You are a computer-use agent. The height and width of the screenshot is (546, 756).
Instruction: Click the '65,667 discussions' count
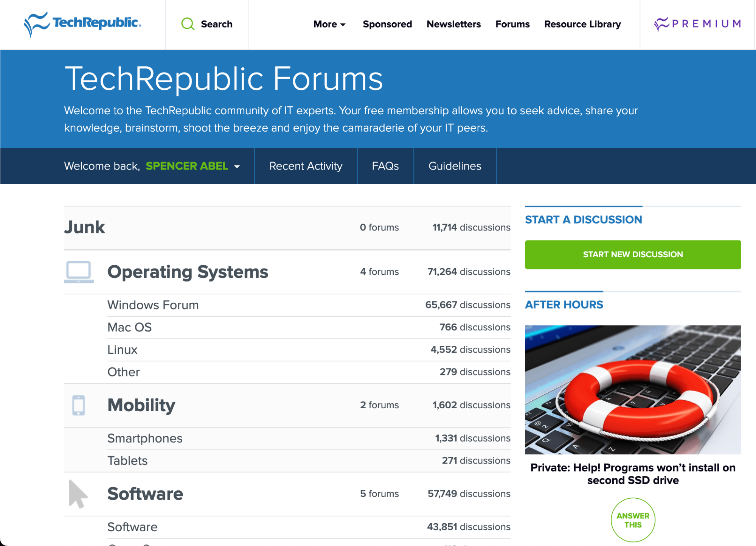[x=468, y=305]
